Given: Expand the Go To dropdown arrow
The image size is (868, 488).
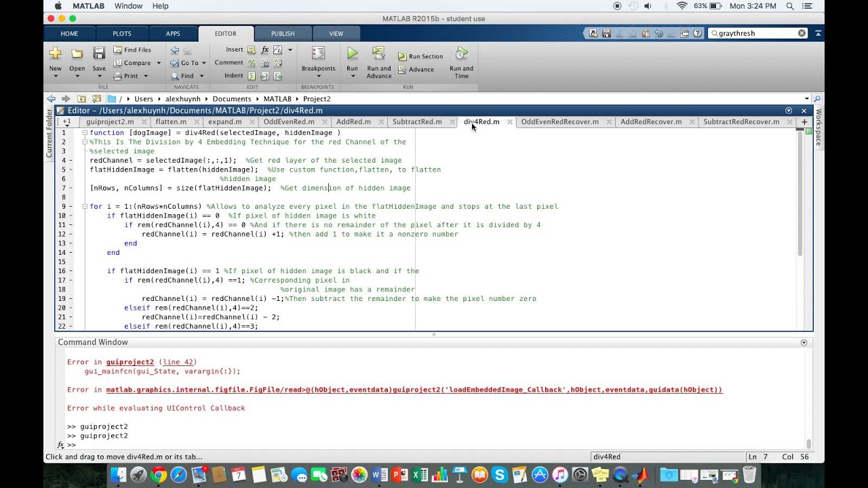Looking at the screenshot, I should [203, 63].
